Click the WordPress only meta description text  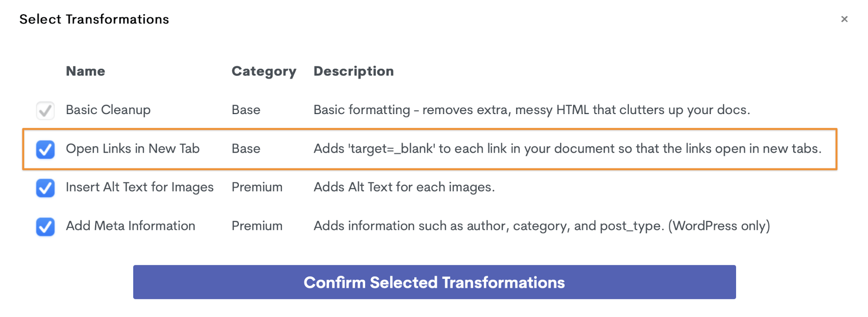[541, 226]
